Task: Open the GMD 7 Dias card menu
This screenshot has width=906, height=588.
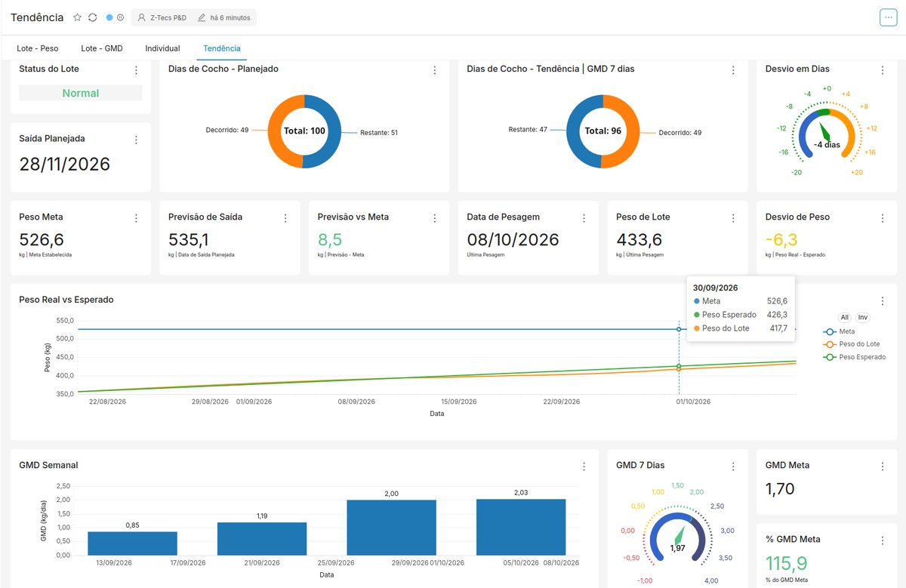Action: click(733, 466)
